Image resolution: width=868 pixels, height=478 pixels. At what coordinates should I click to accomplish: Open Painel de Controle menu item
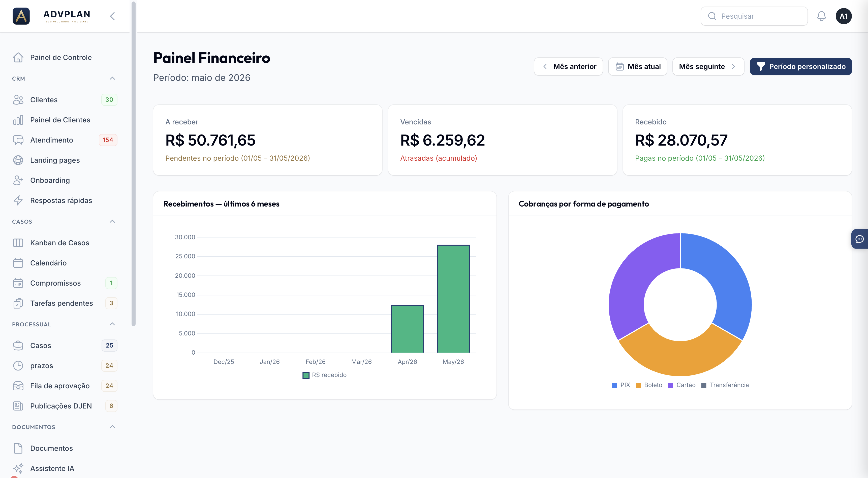(x=65, y=58)
